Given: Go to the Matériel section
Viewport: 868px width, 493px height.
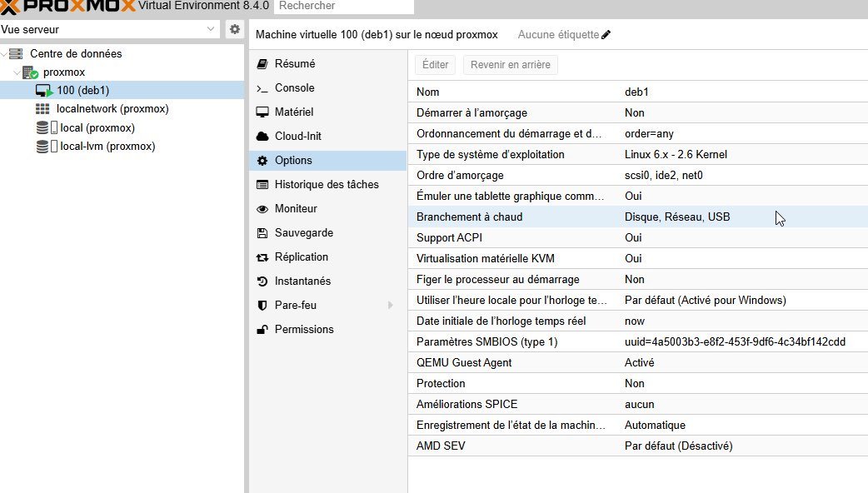Looking at the screenshot, I should (x=294, y=112).
